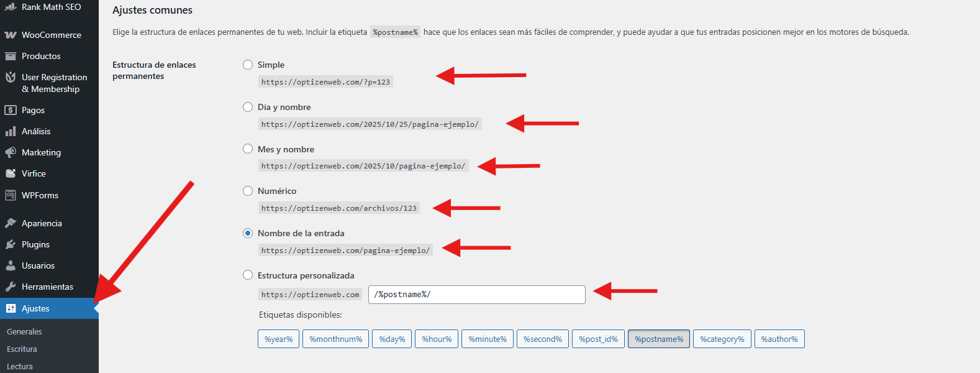Click the example URL ending archivos/123
Image resolution: width=980 pixels, height=373 pixels.
339,208
